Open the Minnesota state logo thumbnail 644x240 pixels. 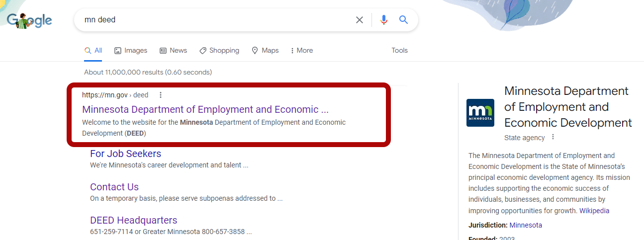coord(480,113)
